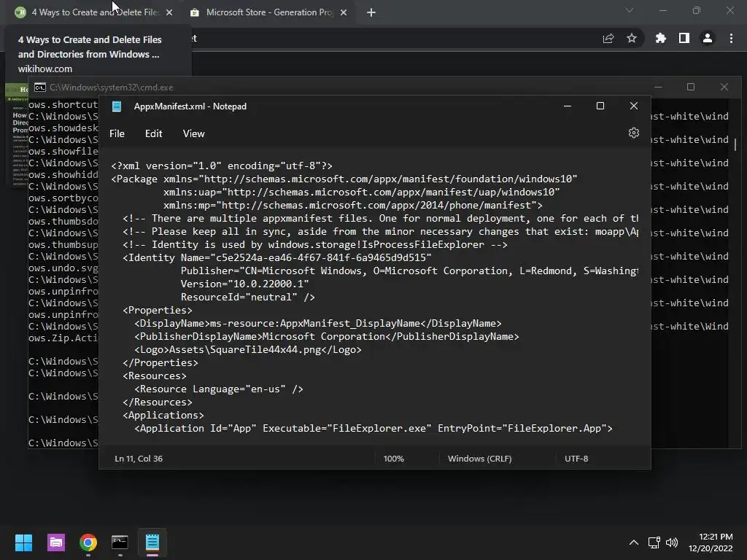This screenshot has height=560, width=747.
Task: Click the cmd.exe window title icon
Action: point(40,87)
